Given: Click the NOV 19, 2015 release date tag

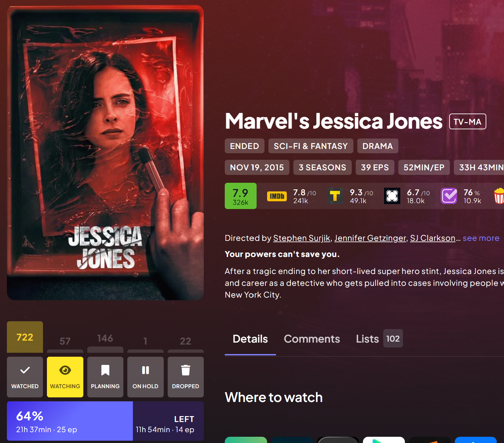Looking at the screenshot, I should click(x=257, y=167).
